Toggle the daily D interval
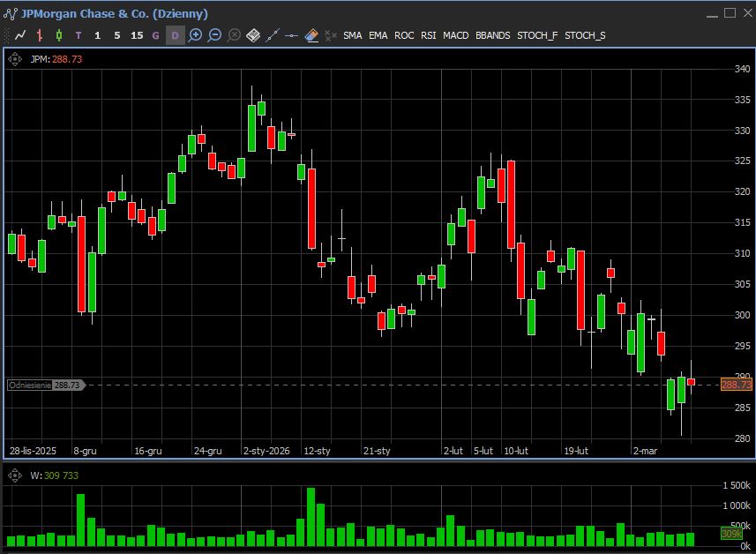Screen dimensions: 756x554 [x=175, y=35]
